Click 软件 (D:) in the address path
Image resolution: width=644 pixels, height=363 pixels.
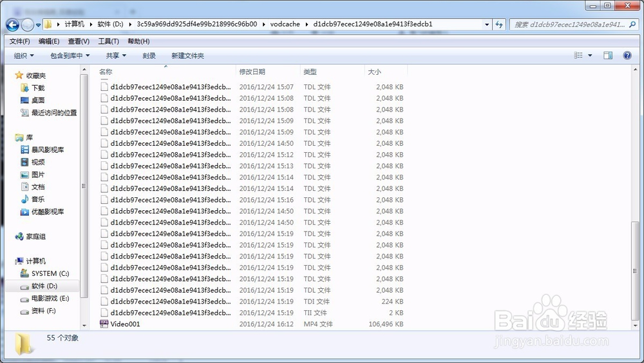tap(110, 25)
